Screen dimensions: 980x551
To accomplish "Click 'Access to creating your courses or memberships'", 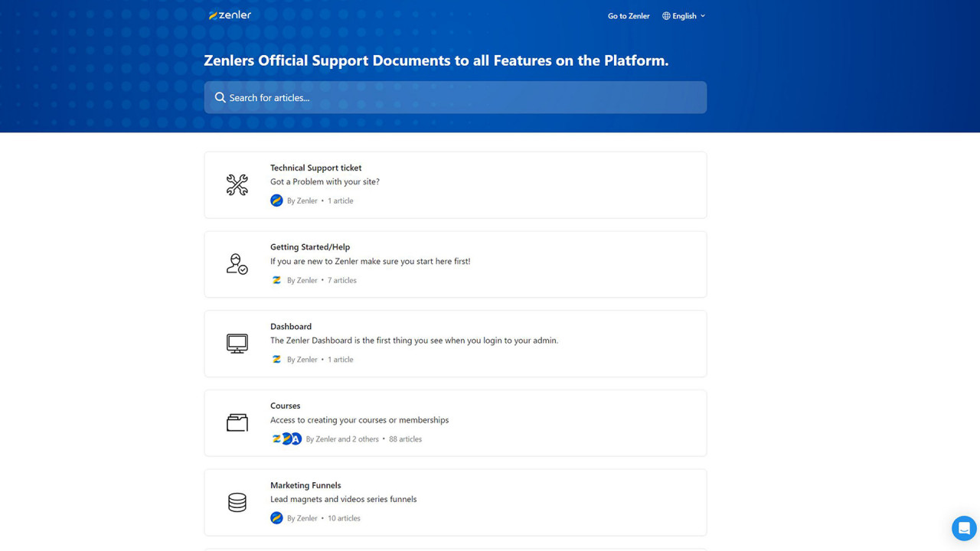I will 359,420.
